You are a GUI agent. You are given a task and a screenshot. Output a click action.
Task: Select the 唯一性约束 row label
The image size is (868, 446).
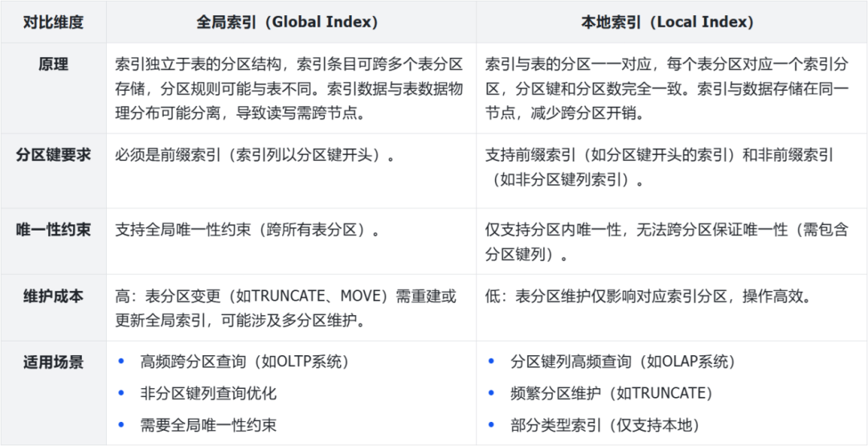(53, 230)
